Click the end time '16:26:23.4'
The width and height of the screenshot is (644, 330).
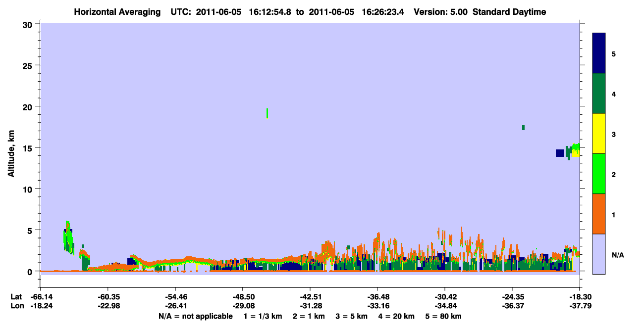click(383, 12)
